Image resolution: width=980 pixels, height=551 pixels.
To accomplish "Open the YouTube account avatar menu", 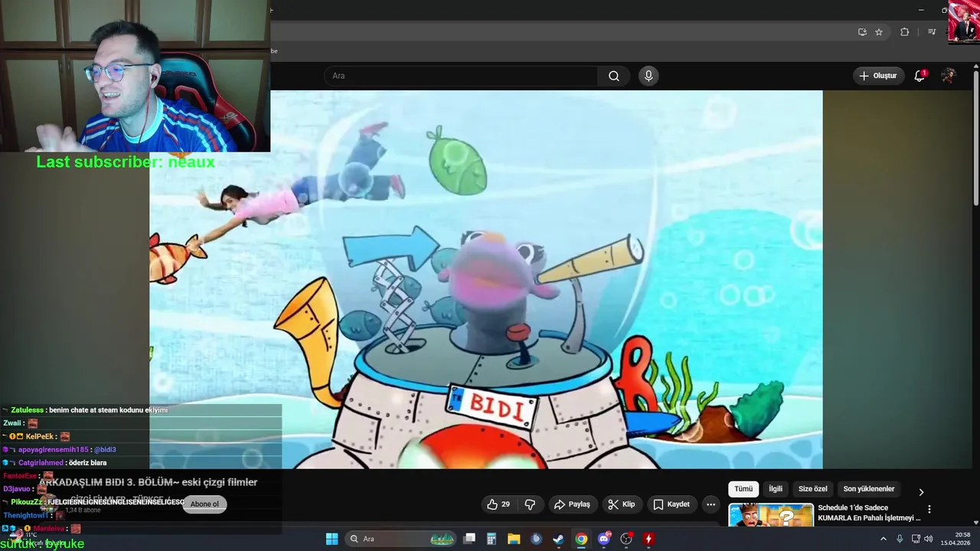I will tap(949, 76).
